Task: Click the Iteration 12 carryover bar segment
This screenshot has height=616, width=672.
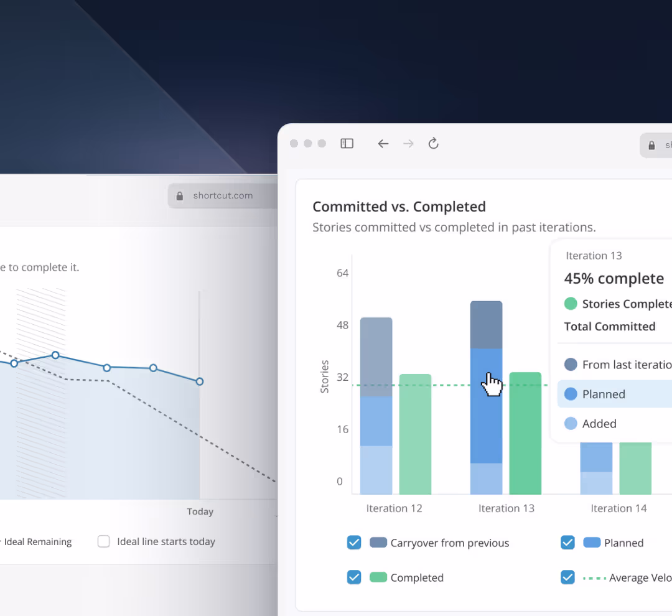Action: coord(376,357)
